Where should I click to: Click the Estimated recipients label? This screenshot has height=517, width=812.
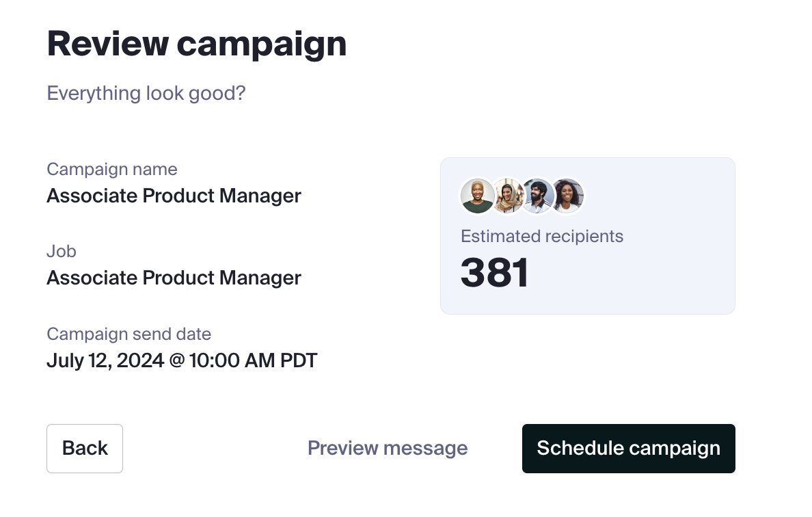[542, 237]
